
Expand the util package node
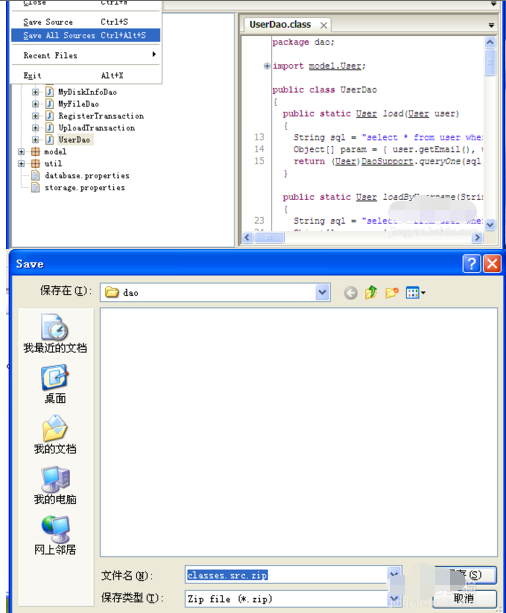22,163
